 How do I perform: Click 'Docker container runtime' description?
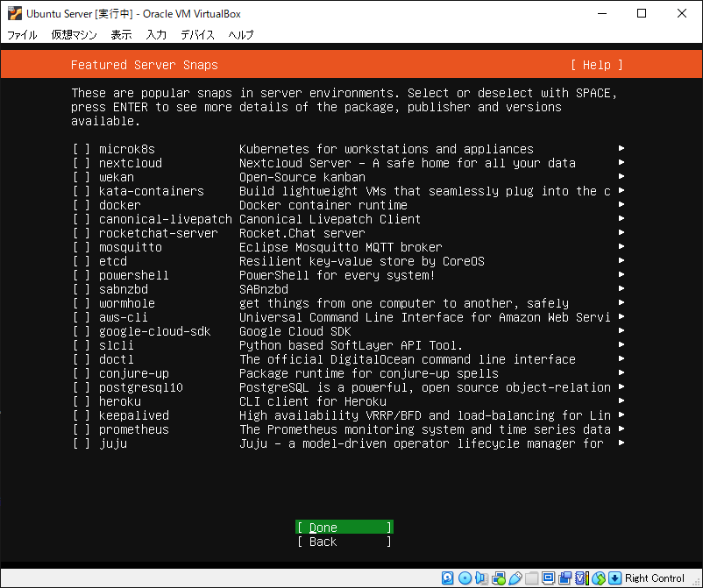click(323, 205)
